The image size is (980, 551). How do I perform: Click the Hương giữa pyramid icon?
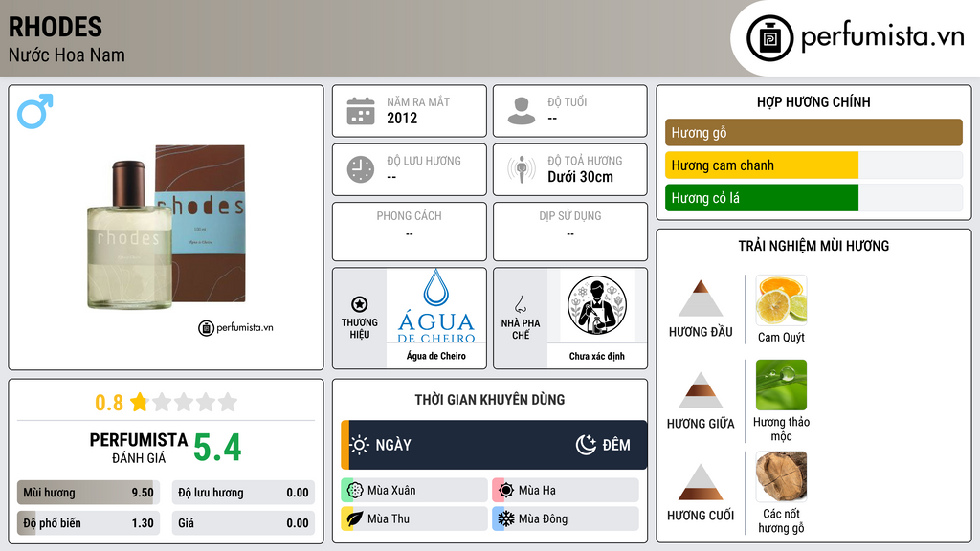(x=701, y=390)
